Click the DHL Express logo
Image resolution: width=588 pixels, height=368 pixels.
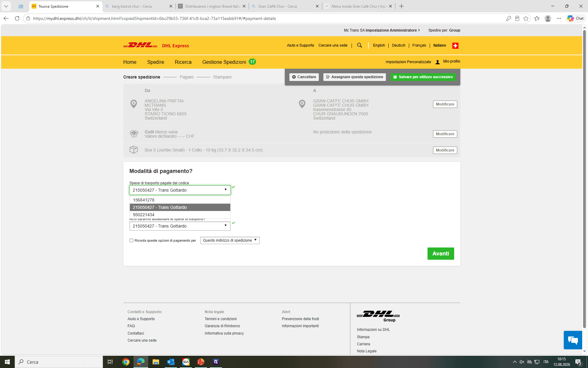point(156,45)
